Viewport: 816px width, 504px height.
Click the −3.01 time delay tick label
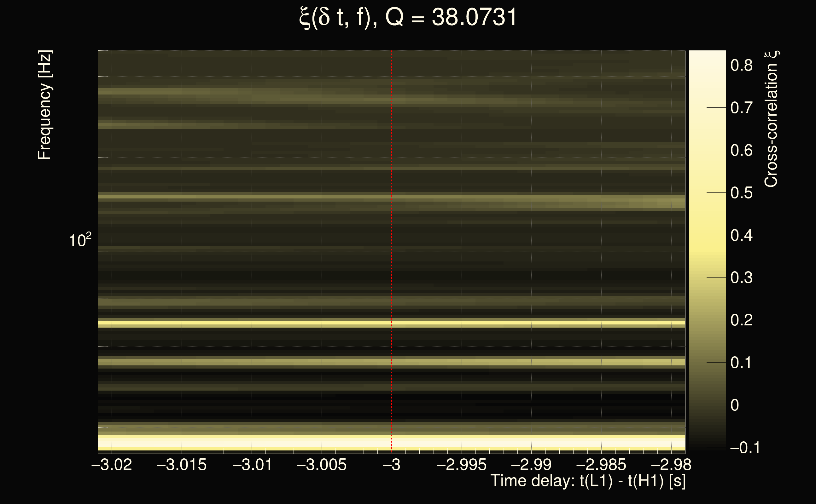coord(252,465)
